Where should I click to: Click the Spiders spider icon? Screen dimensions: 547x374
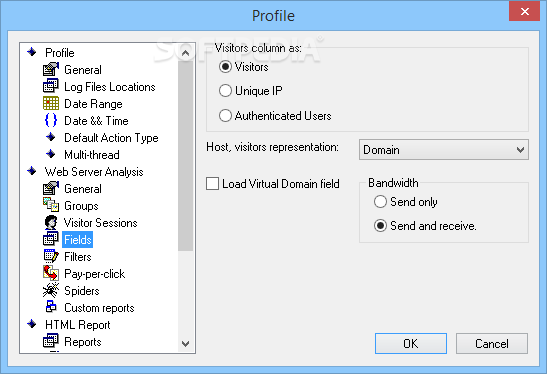(51, 290)
